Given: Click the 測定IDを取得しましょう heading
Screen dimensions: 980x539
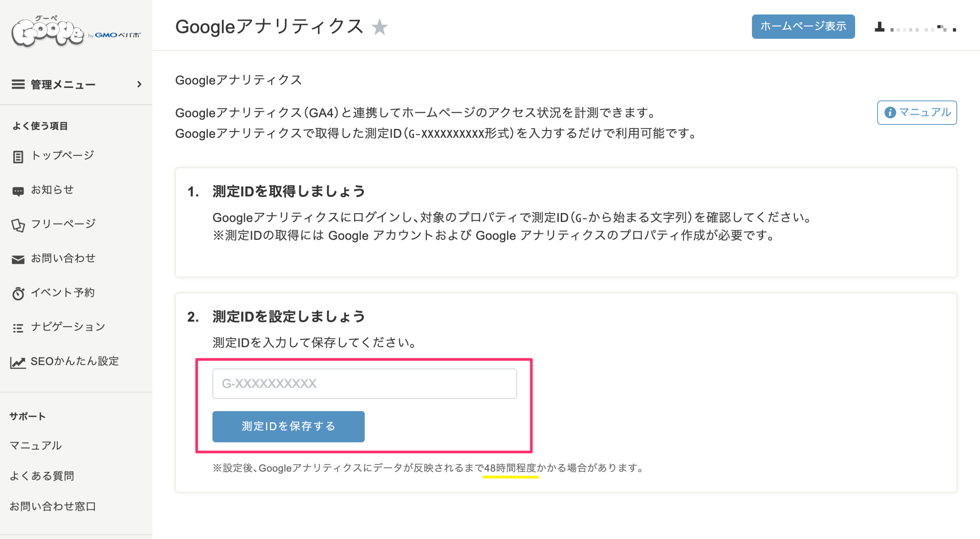Looking at the screenshot, I should click(x=289, y=191).
